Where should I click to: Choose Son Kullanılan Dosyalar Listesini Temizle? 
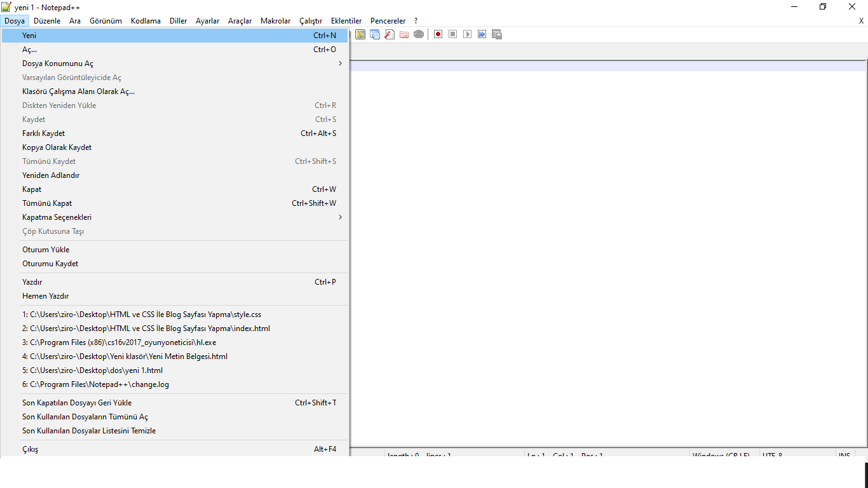175,431
